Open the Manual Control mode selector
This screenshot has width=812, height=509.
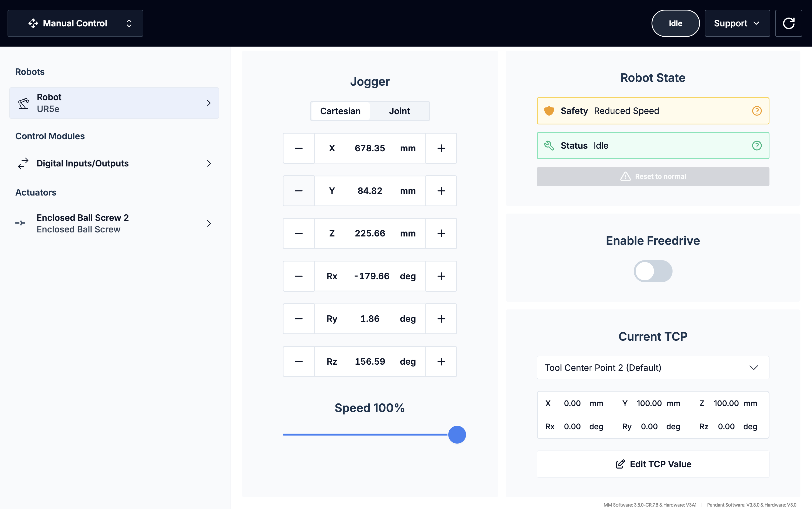[75, 23]
